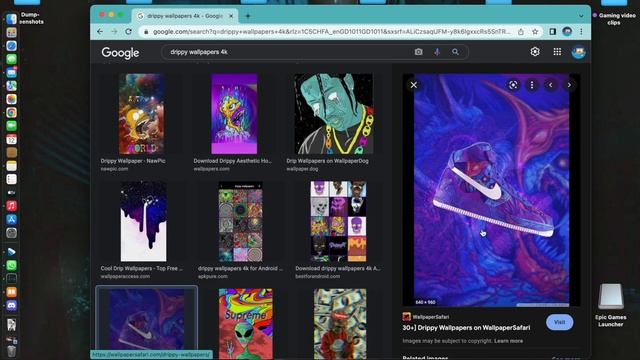Open the Google apps grid
Image resolution: width=640 pixels, height=360 pixels.
pyautogui.click(x=557, y=51)
